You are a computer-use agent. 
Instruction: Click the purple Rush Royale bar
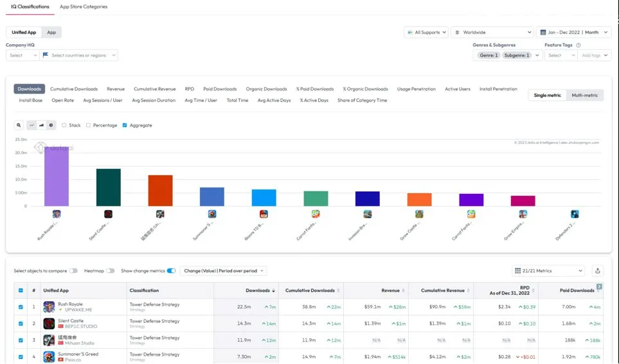57,177
